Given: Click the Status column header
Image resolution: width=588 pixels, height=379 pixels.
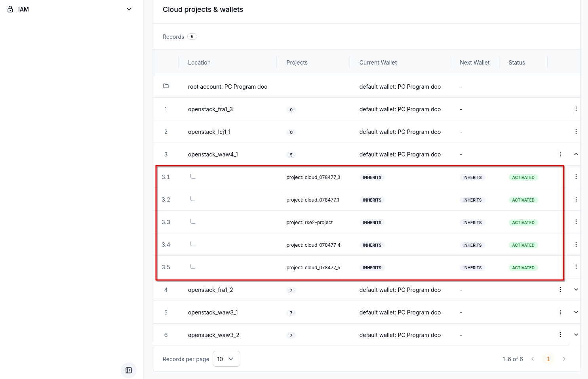Looking at the screenshot, I should (517, 63).
